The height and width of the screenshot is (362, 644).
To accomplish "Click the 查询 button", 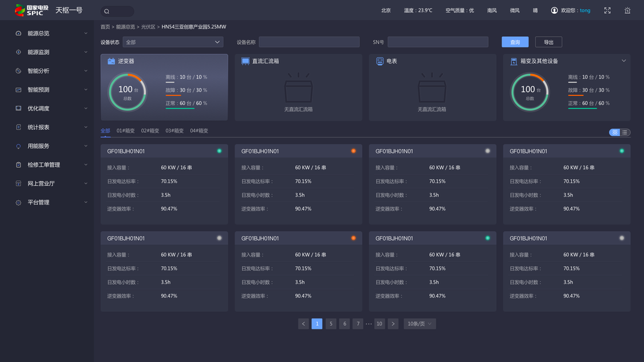I will (x=515, y=42).
